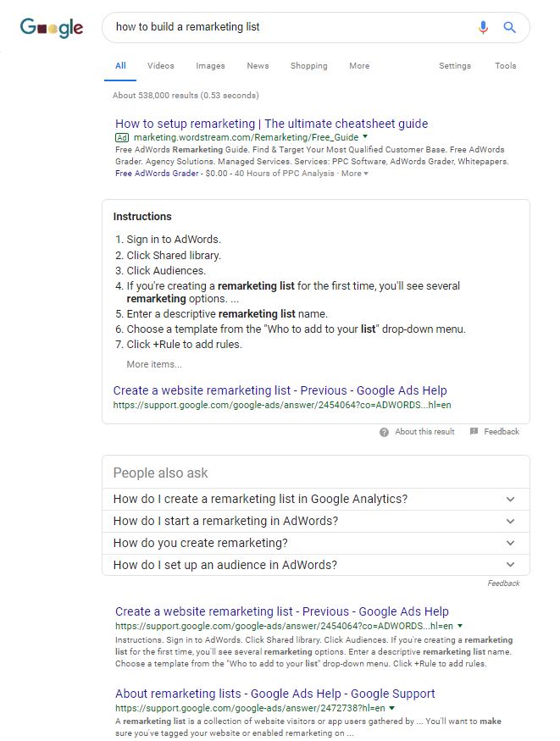This screenshot has height=741, width=560.
Task: Click the Feedback flag icon
Action: 474,432
